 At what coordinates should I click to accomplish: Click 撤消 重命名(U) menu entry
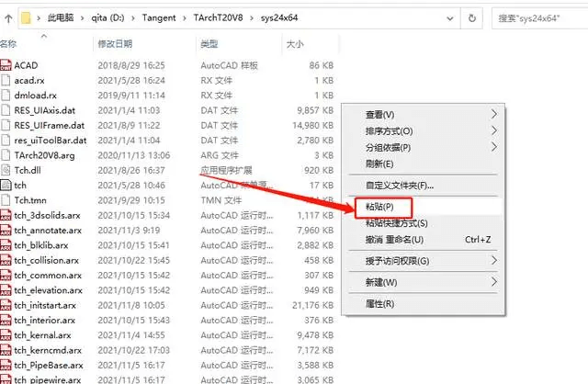[x=395, y=239]
